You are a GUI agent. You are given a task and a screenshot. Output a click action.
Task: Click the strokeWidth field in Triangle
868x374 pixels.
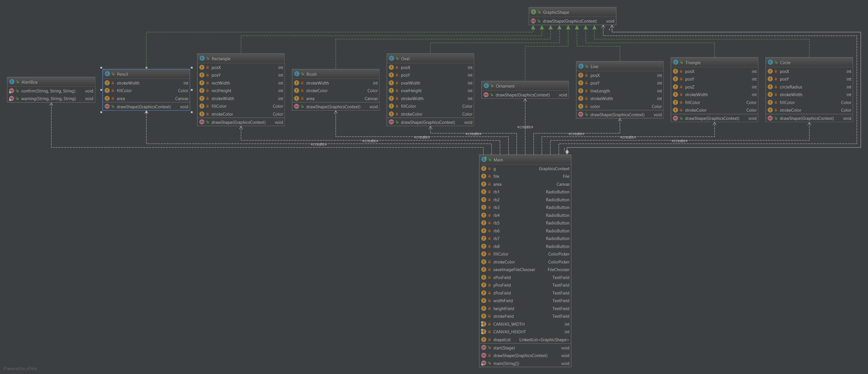click(714, 95)
